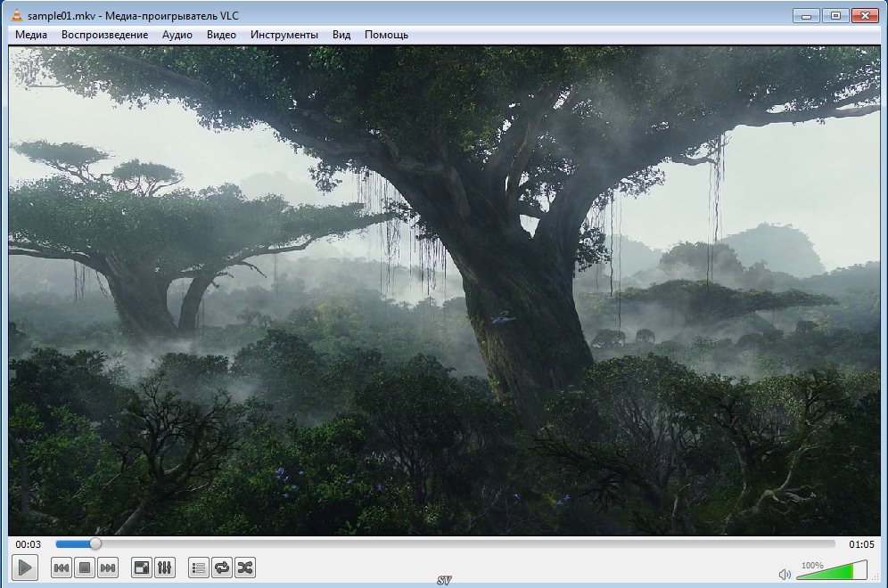This screenshot has width=888, height=588.
Task: Open the Медиа menu
Action: click(x=31, y=35)
